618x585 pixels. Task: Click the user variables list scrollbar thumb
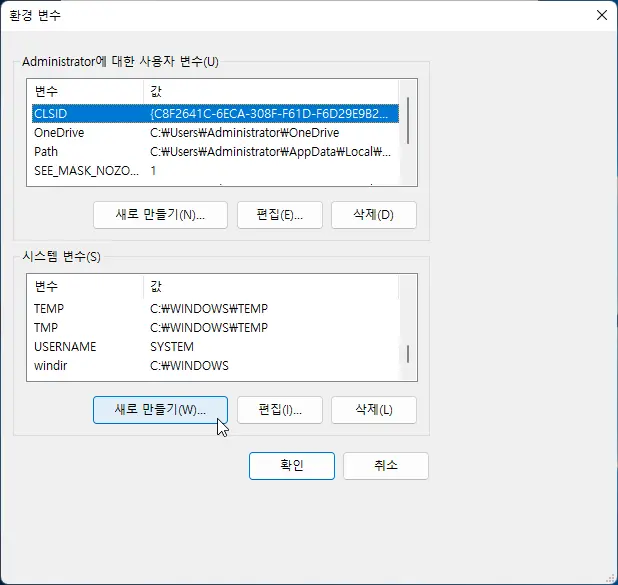(408, 121)
